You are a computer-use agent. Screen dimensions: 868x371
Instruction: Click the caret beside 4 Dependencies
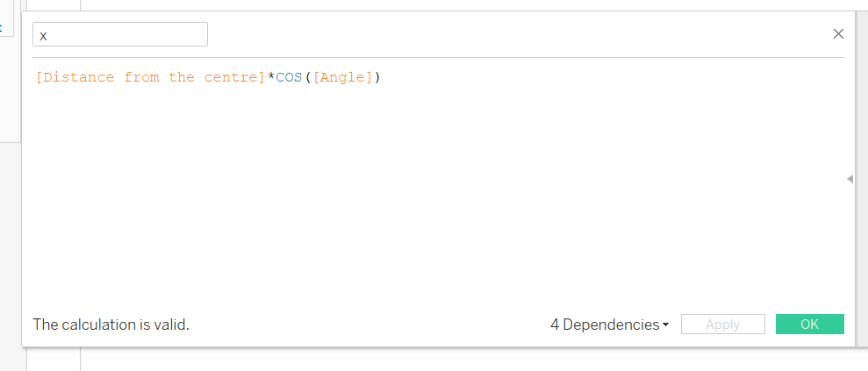(665, 325)
